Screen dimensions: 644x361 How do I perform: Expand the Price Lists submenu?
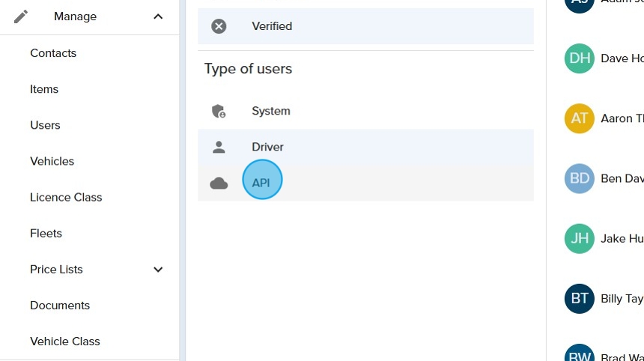click(x=158, y=270)
